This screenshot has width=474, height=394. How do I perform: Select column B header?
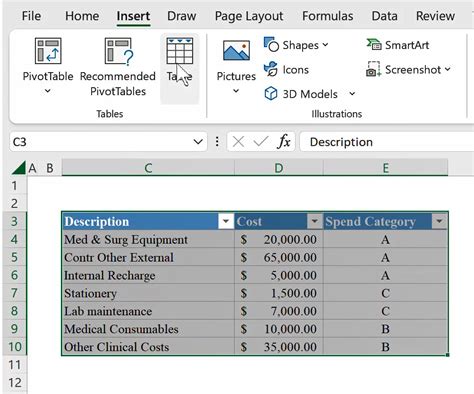[x=50, y=168]
